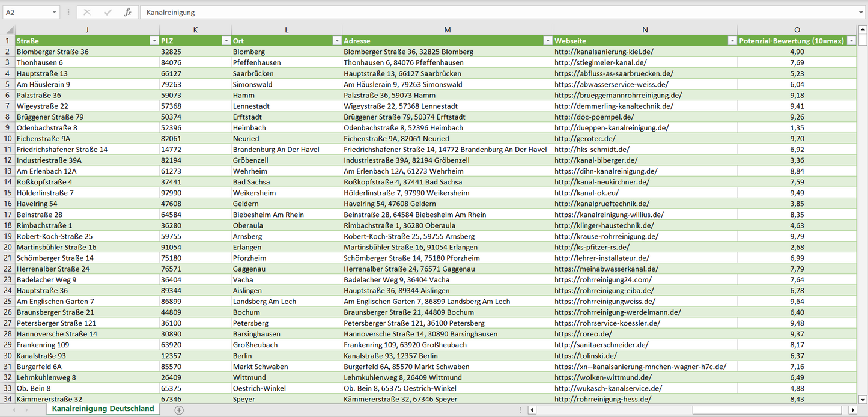This screenshot has width=868, height=417.
Task: Click the Insert Function fx icon
Action: tap(127, 12)
